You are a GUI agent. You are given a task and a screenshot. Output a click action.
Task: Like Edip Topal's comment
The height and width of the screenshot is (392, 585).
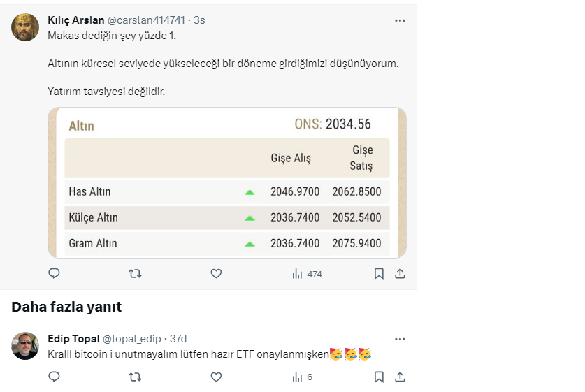pyautogui.click(x=216, y=377)
